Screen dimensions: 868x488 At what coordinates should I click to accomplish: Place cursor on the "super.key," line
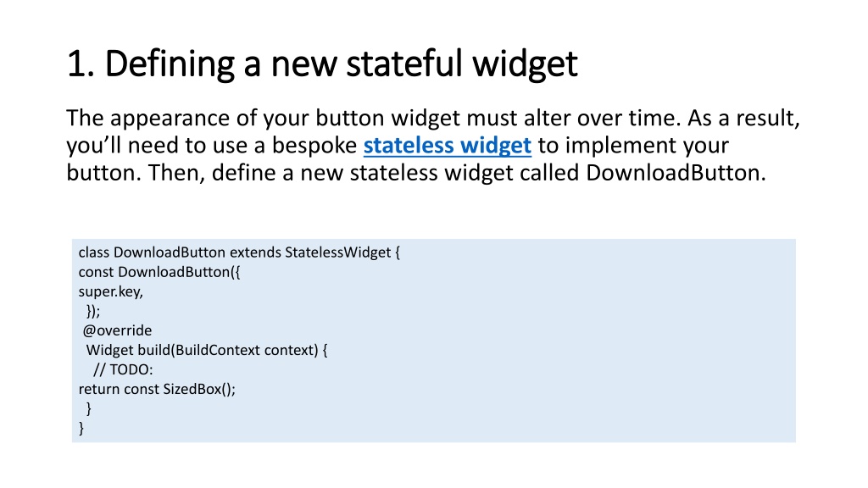coord(111,291)
